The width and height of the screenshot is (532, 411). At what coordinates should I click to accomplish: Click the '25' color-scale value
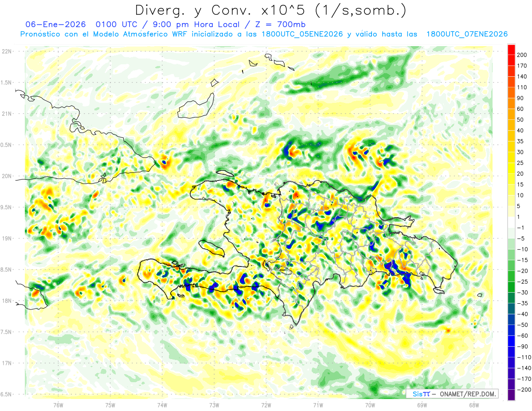pos(521,163)
